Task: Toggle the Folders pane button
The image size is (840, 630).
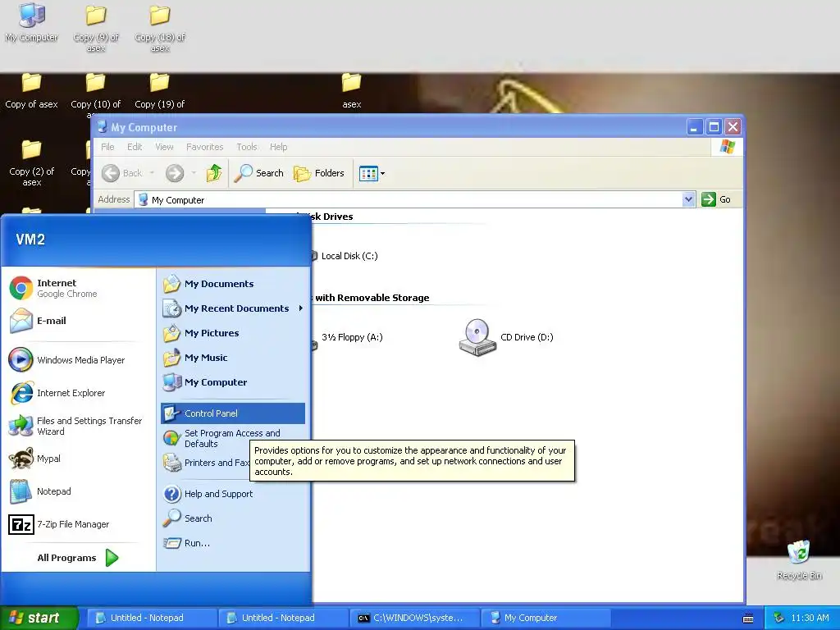Action: point(319,173)
